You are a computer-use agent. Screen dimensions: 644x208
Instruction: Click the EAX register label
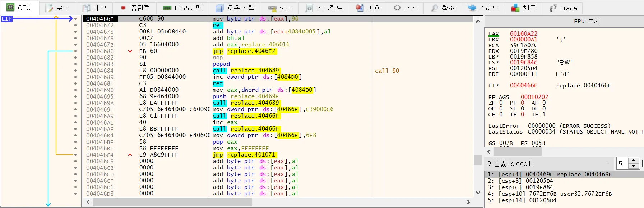click(x=494, y=34)
